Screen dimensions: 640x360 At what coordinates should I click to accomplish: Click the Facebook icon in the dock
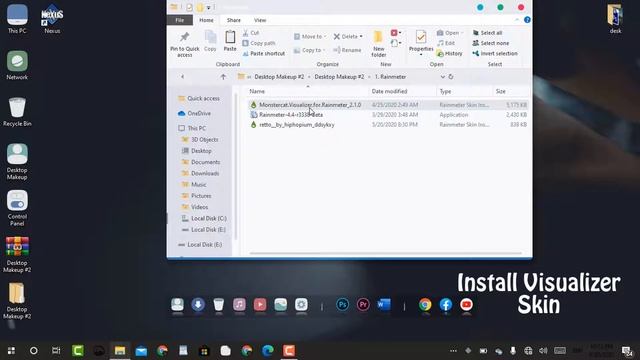click(x=446, y=304)
